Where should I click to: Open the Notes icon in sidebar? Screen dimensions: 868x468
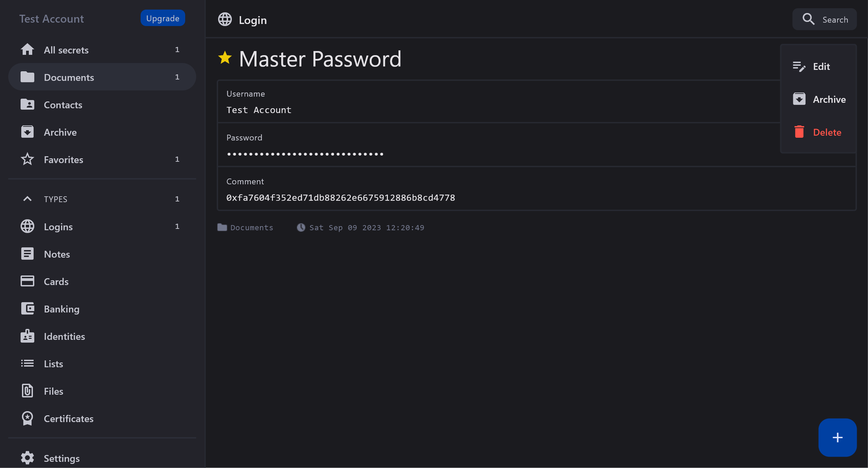27,254
